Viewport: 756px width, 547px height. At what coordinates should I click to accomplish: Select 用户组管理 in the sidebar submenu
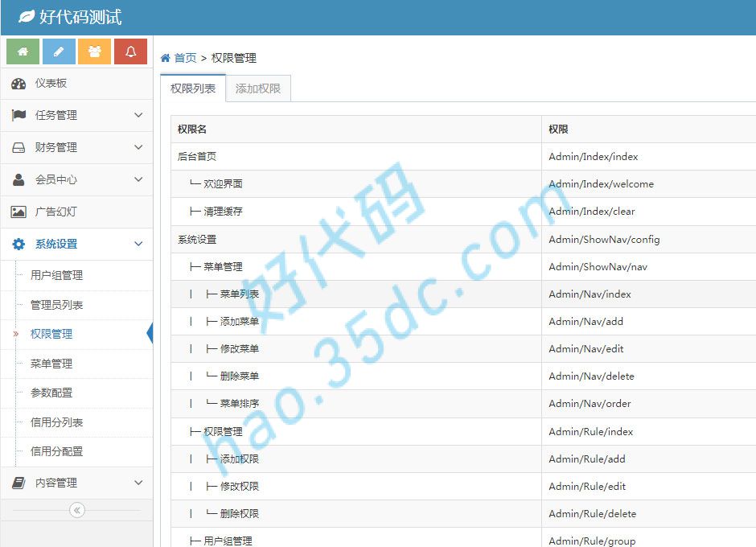(x=56, y=275)
